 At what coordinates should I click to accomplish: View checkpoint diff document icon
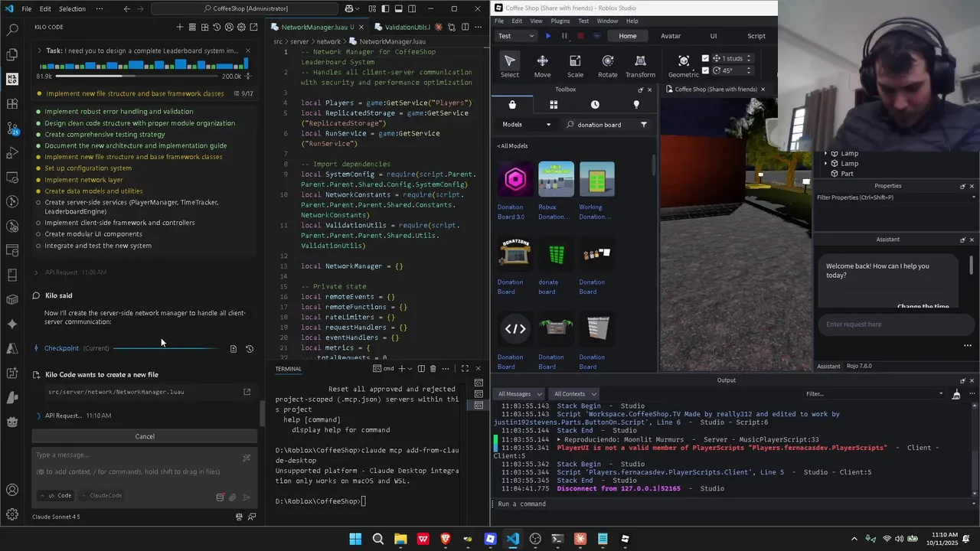(x=234, y=349)
